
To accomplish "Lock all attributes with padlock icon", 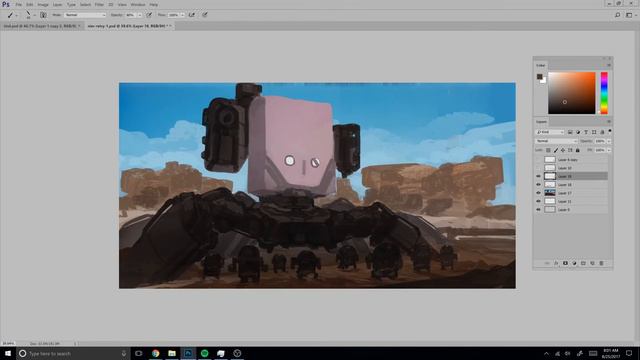I will (578, 150).
